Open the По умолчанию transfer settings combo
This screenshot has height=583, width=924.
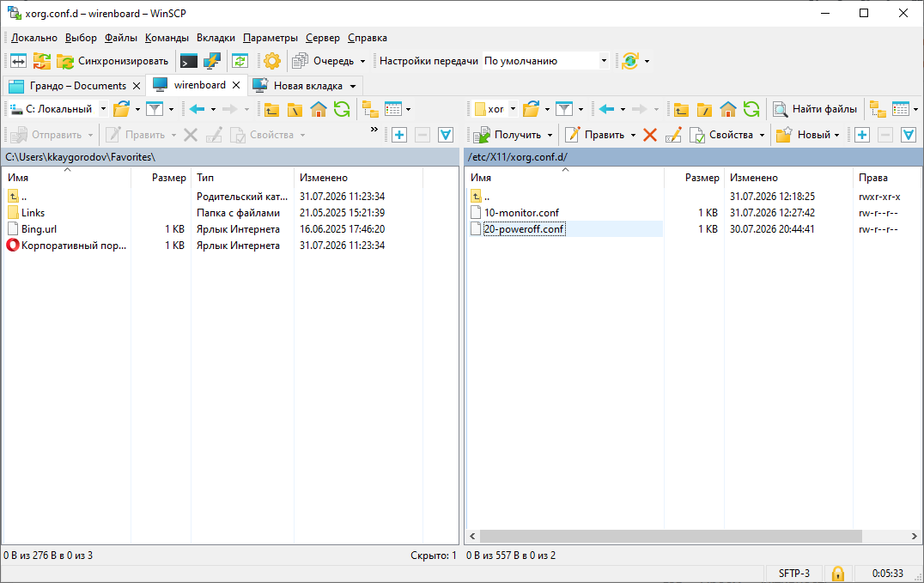click(545, 61)
